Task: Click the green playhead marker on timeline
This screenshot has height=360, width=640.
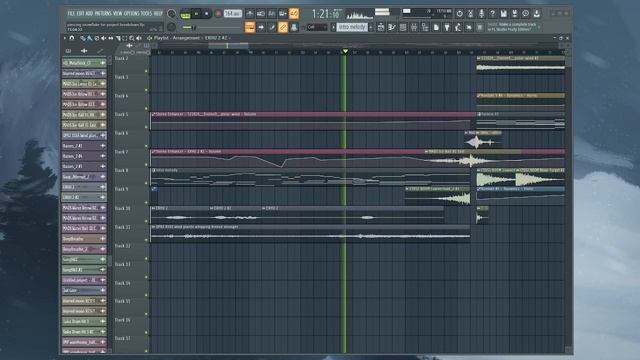Action: click(x=345, y=51)
